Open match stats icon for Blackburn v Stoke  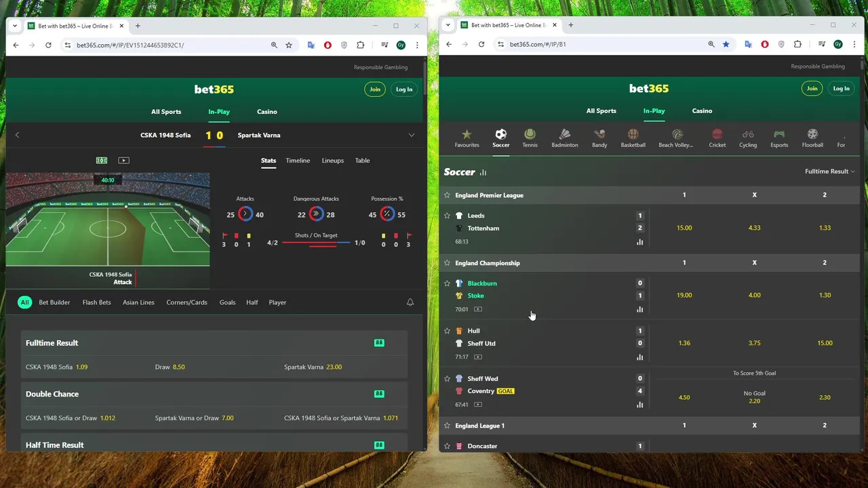pyautogui.click(x=639, y=310)
